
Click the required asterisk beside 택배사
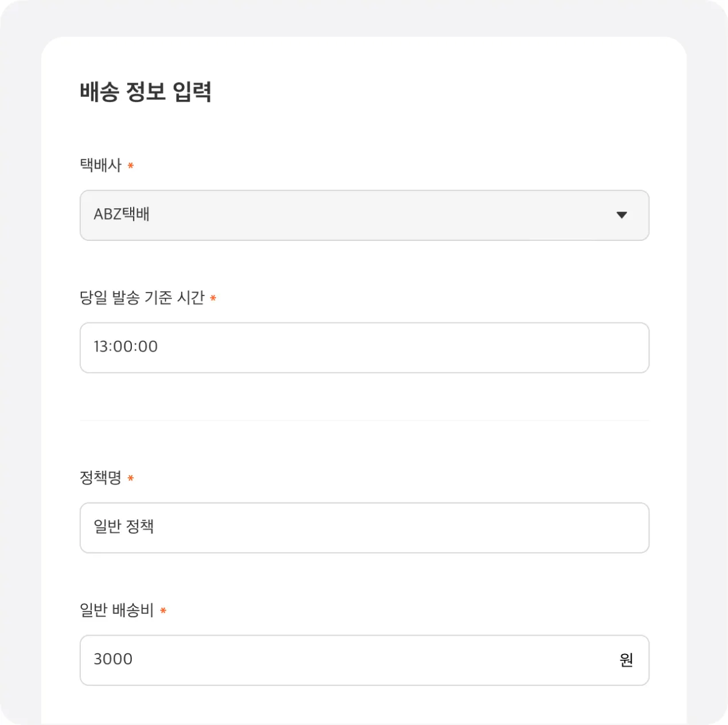tap(131, 166)
